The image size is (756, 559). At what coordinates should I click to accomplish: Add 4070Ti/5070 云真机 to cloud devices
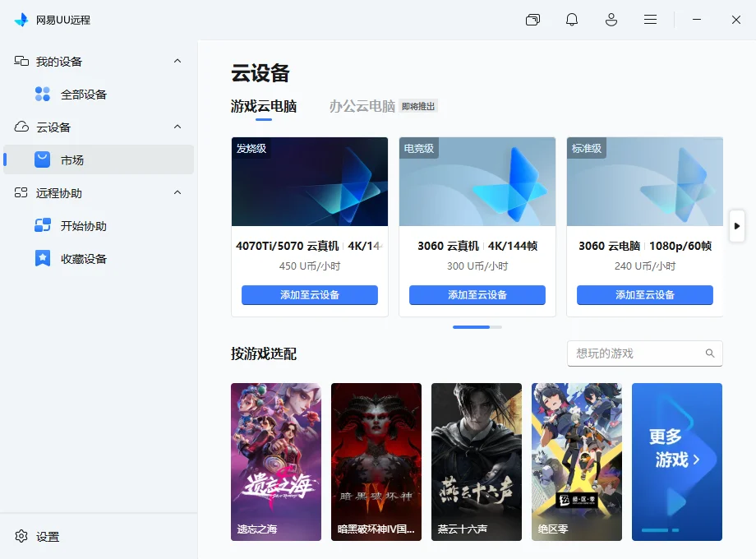[x=310, y=294]
